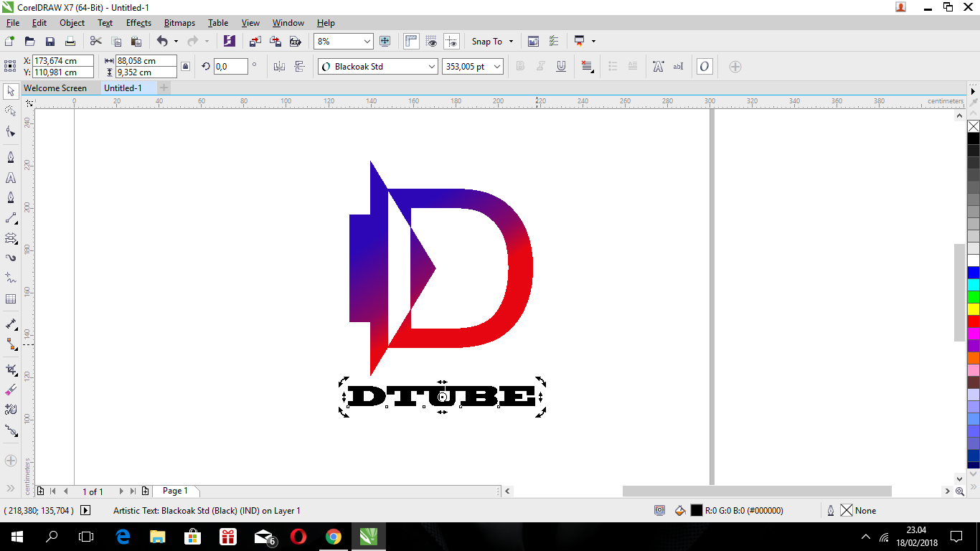Mirror the text horizontally
The width and height of the screenshot is (980, 551).
pyautogui.click(x=280, y=67)
